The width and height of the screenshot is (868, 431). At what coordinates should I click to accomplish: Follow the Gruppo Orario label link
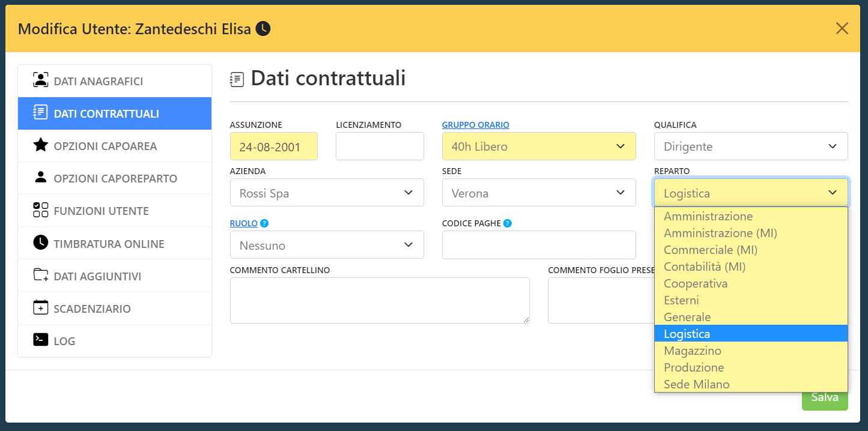[x=476, y=125]
